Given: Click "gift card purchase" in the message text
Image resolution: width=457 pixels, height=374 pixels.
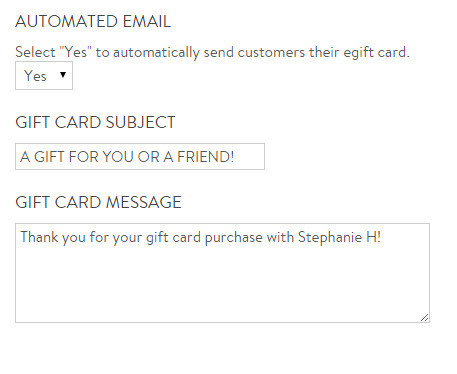Looking at the screenshot, I should point(204,238).
